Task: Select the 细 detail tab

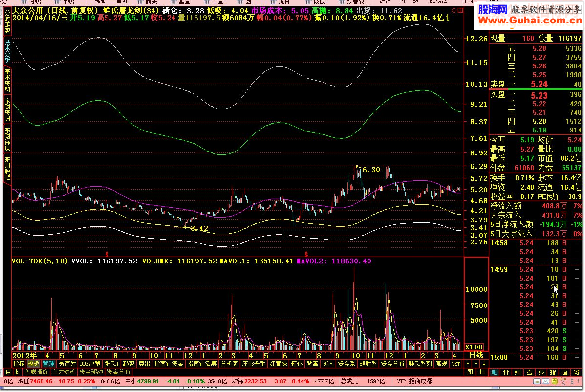Action: pyautogui.click(x=518, y=372)
